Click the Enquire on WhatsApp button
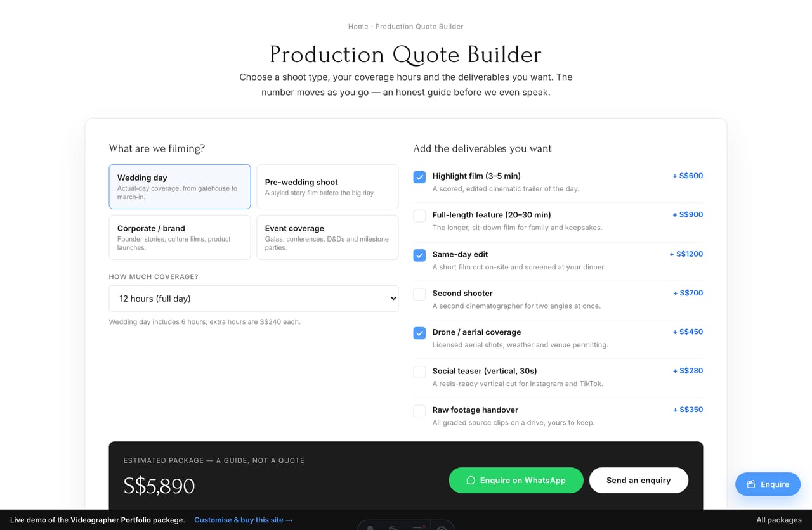The height and width of the screenshot is (530, 812). pos(516,481)
